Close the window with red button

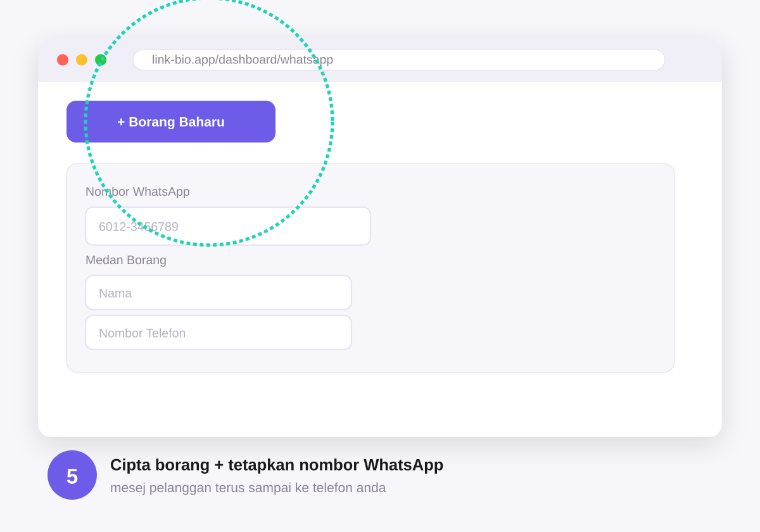tap(63, 60)
